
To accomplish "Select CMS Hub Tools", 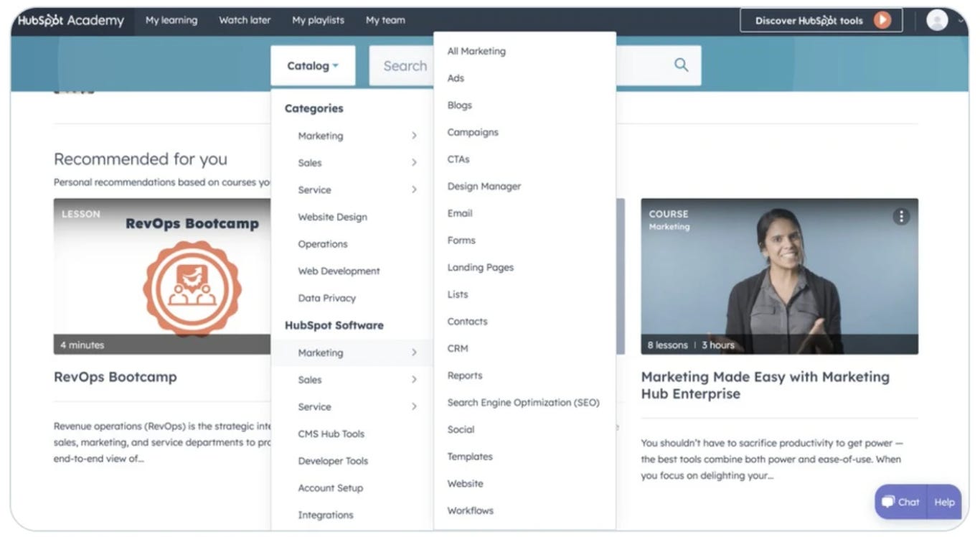I will click(331, 434).
